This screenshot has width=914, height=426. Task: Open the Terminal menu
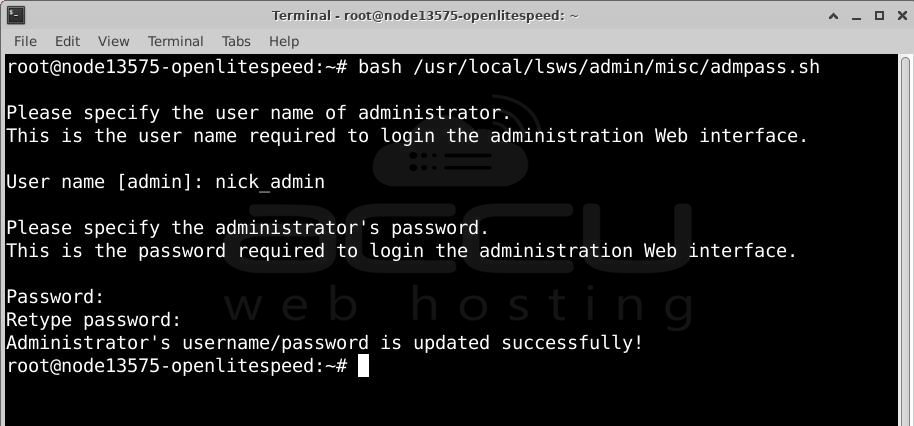175,41
